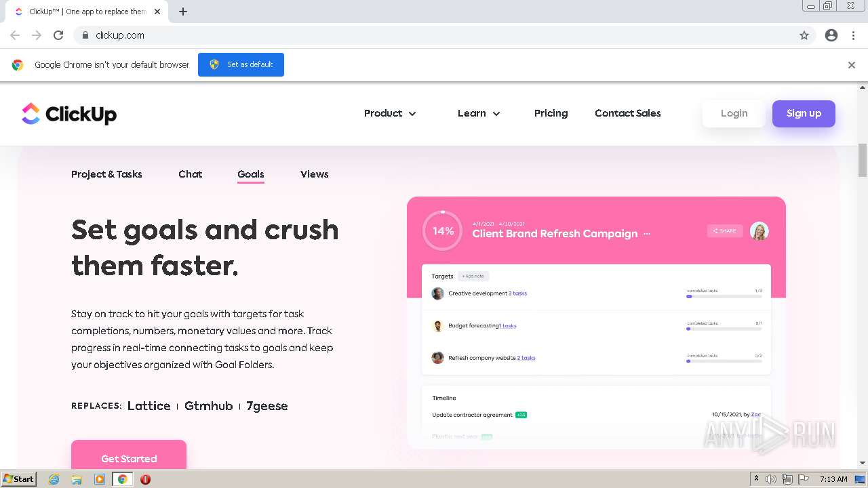Bookmark this page with the star icon

[804, 35]
